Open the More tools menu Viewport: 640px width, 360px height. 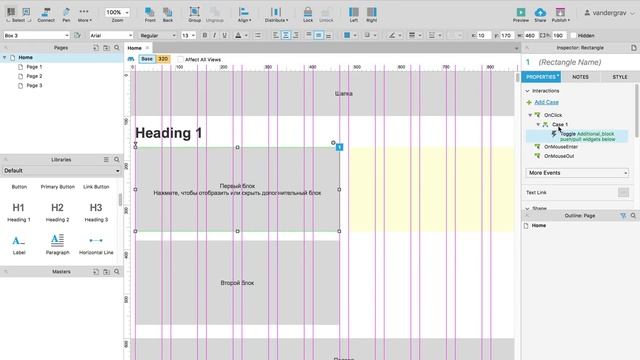pos(84,15)
